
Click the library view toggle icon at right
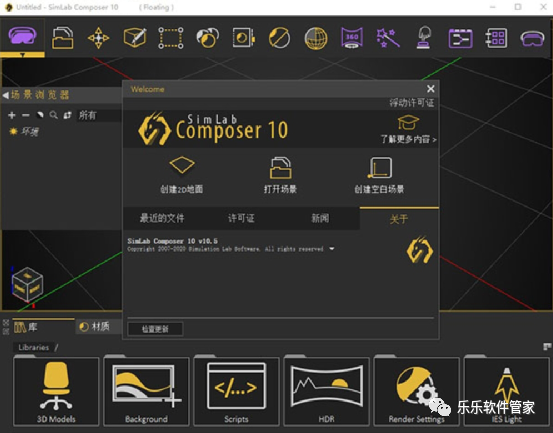point(547,347)
